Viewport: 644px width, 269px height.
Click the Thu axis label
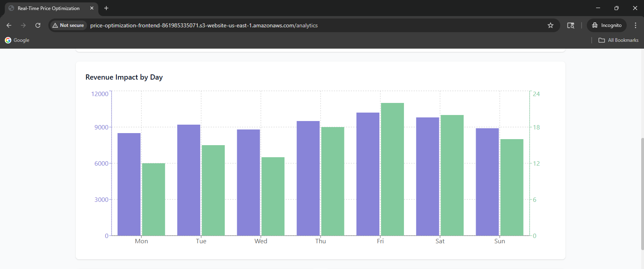click(x=321, y=241)
